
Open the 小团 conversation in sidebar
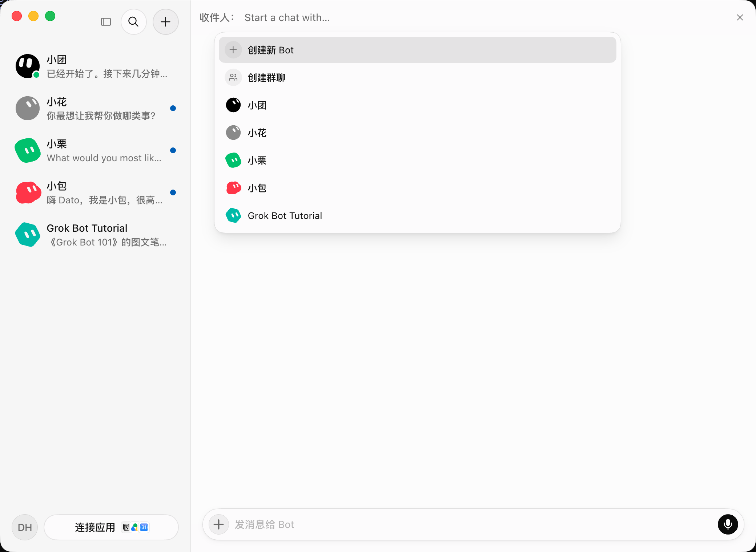click(x=95, y=66)
